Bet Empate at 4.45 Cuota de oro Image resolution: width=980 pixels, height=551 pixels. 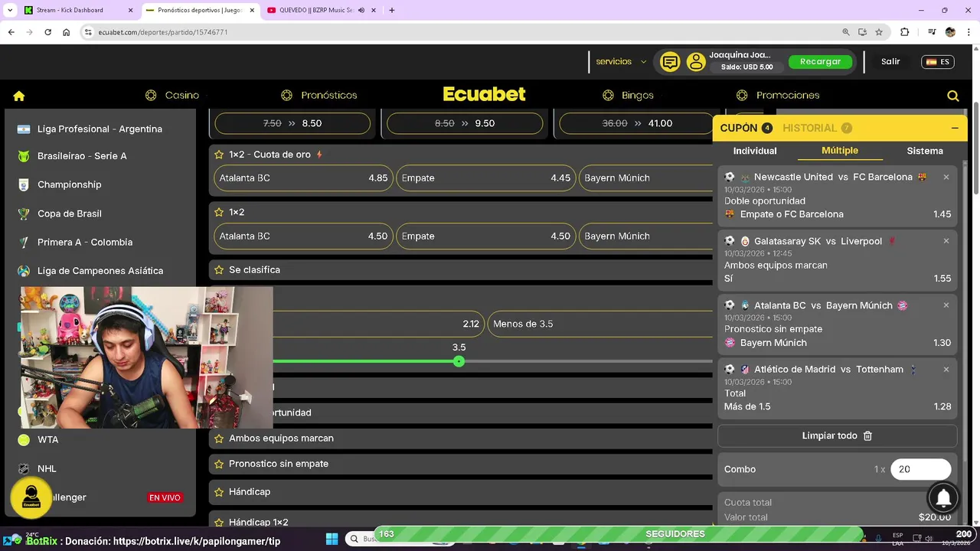click(485, 178)
